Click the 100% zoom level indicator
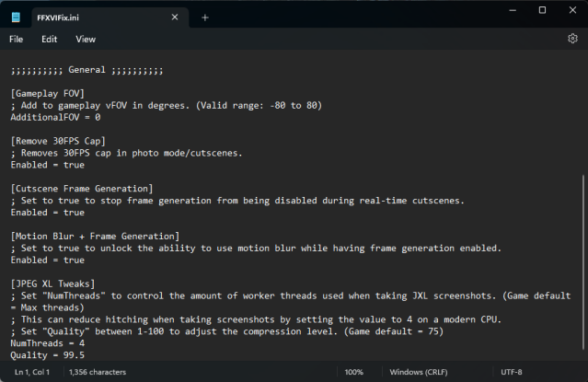Image resolution: width=588 pixels, height=382 pixels. pos(353,372)
